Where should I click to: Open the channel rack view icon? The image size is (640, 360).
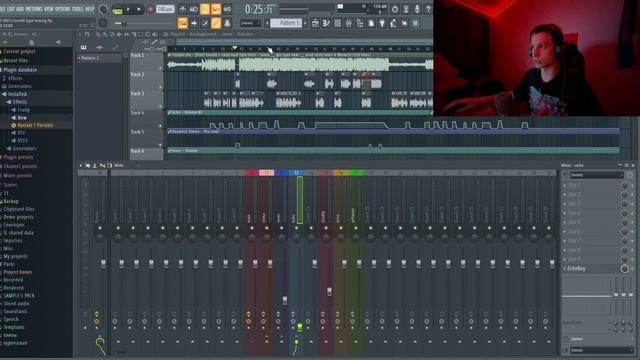click(x=337, y=23)
